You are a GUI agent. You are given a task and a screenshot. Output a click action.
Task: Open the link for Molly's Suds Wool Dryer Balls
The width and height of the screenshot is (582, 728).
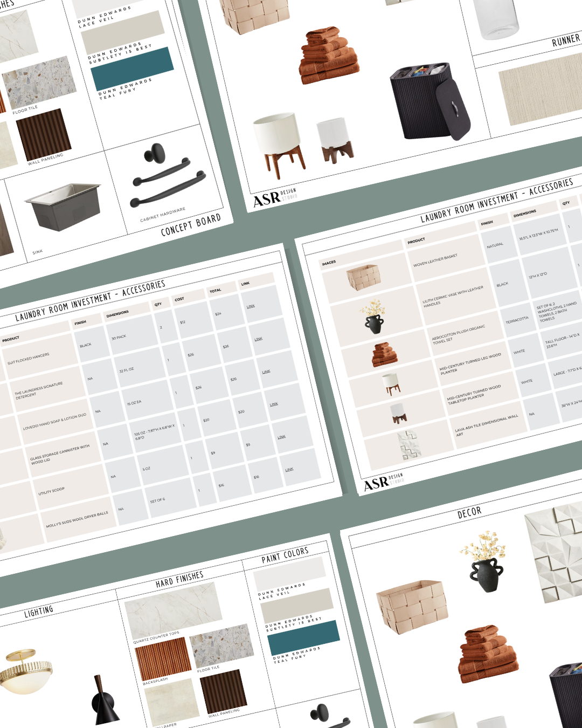(x=289, y=469)
